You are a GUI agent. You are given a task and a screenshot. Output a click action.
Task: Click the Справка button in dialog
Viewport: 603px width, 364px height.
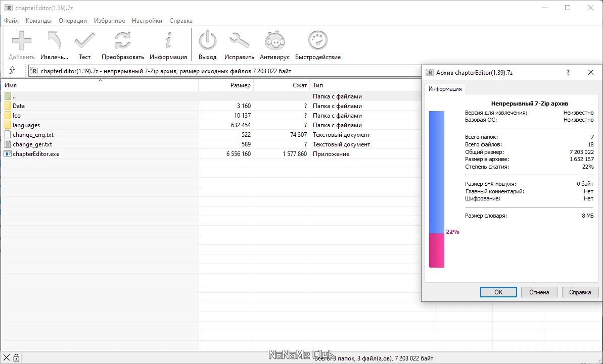coord(580,292)
